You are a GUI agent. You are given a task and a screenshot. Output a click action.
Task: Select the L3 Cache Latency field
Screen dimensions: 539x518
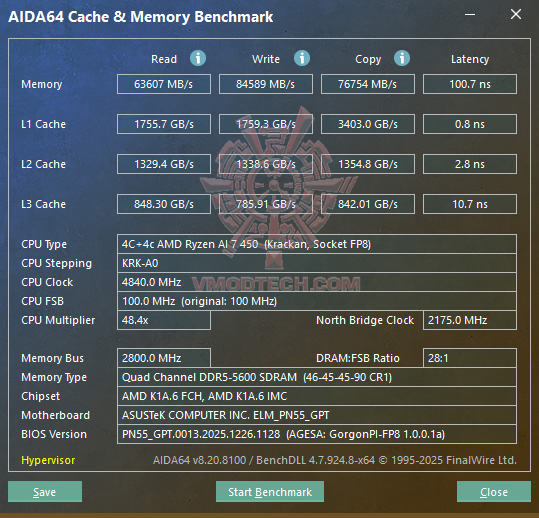(x=470, y=204)
